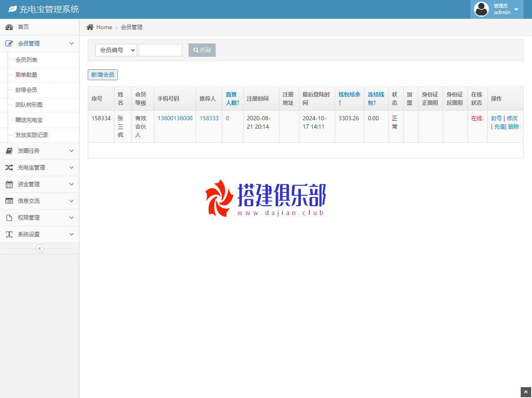Open 会员列表 submenu item
This screenshot has height=398, width=532.
coord(26,60)
